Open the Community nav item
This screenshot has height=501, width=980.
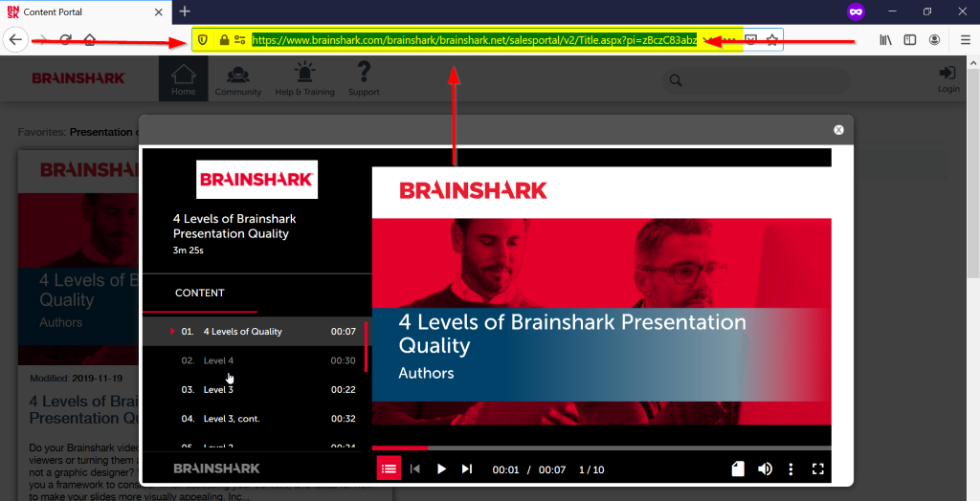coord(238,78)
